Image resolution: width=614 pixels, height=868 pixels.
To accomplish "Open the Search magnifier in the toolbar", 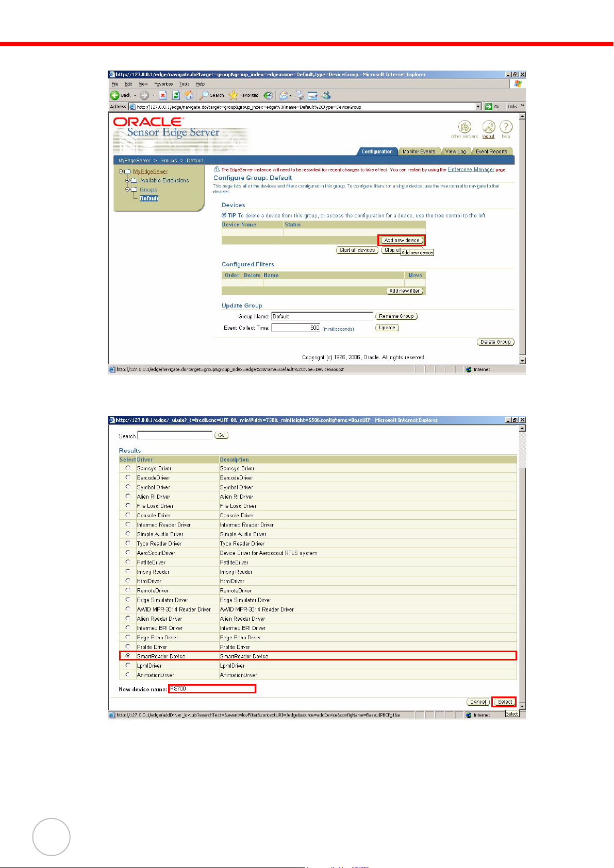I will click(204, 95).
